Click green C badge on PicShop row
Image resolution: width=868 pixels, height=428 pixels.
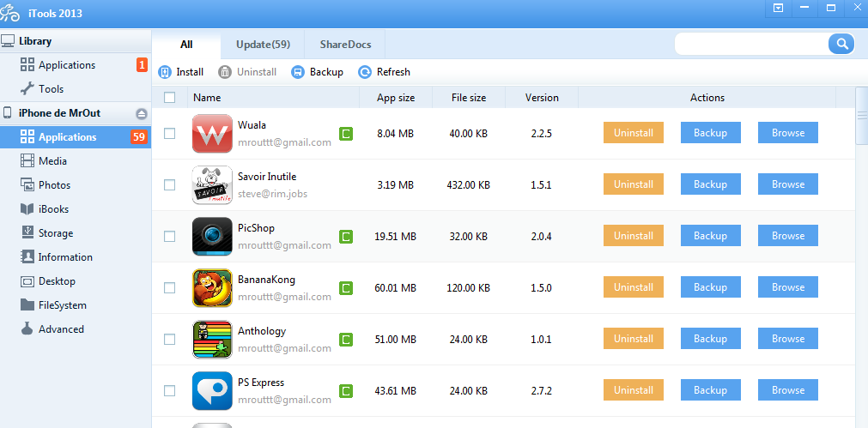[x=346, y=237]
